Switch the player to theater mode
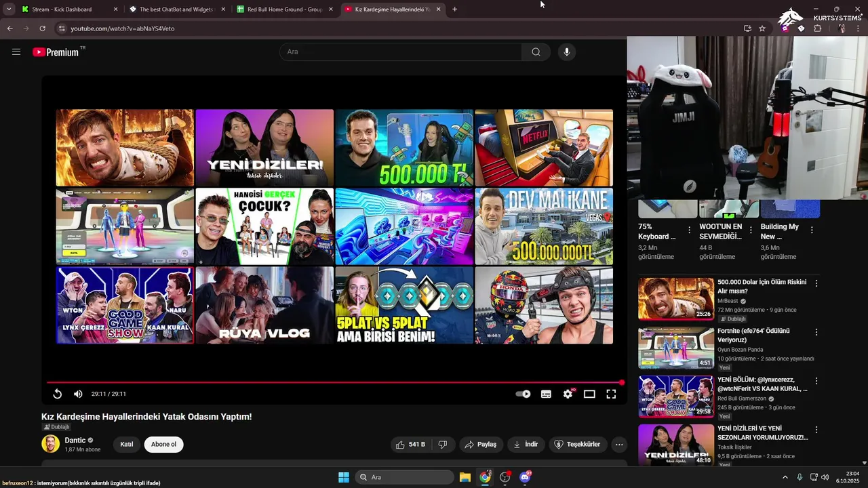 point(589,394)
